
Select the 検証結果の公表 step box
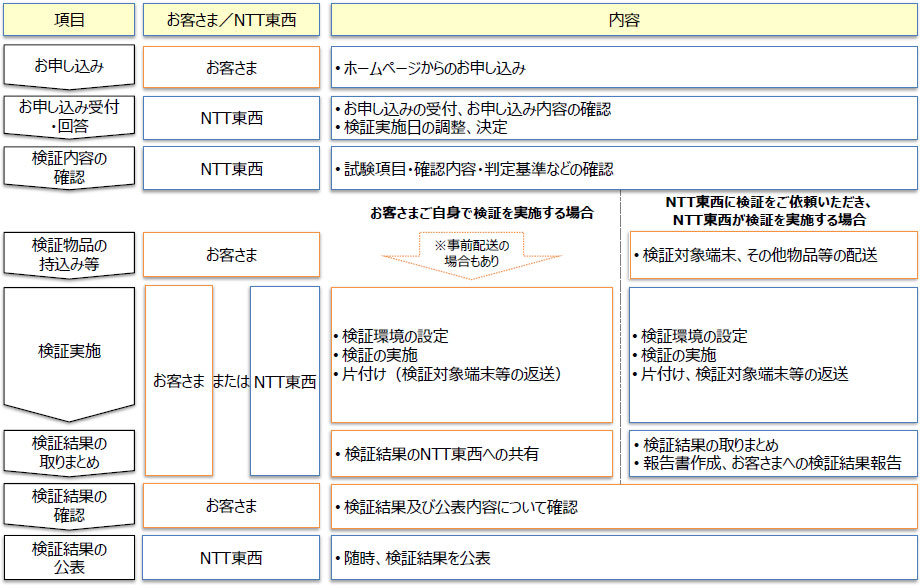[69, 558]
